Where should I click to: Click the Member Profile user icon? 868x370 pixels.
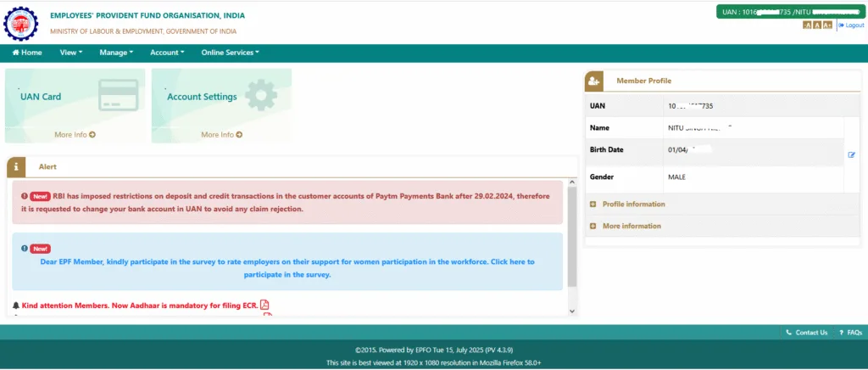pyautogui.click(x=594, y=81)
